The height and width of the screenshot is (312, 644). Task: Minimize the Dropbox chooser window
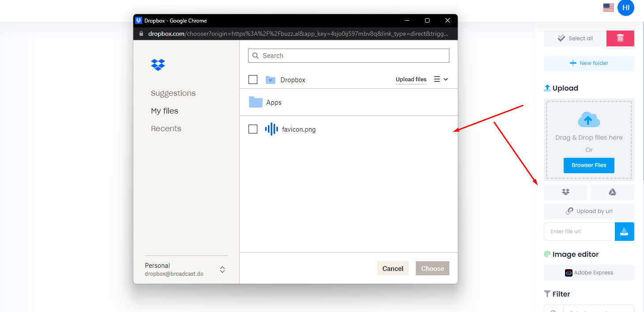pyautogui.click(x=407, y=20)
